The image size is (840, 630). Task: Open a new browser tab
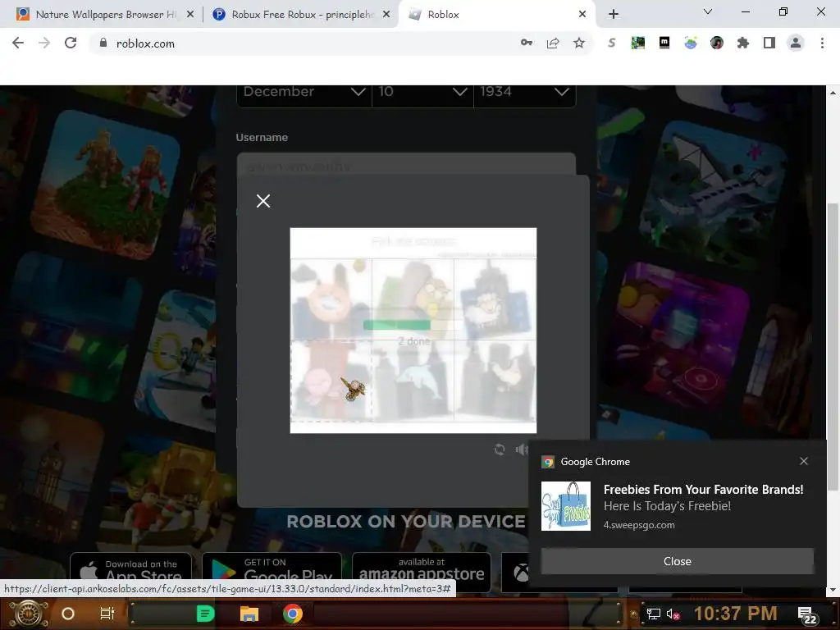pyautogui.click(x=614, y=14)
